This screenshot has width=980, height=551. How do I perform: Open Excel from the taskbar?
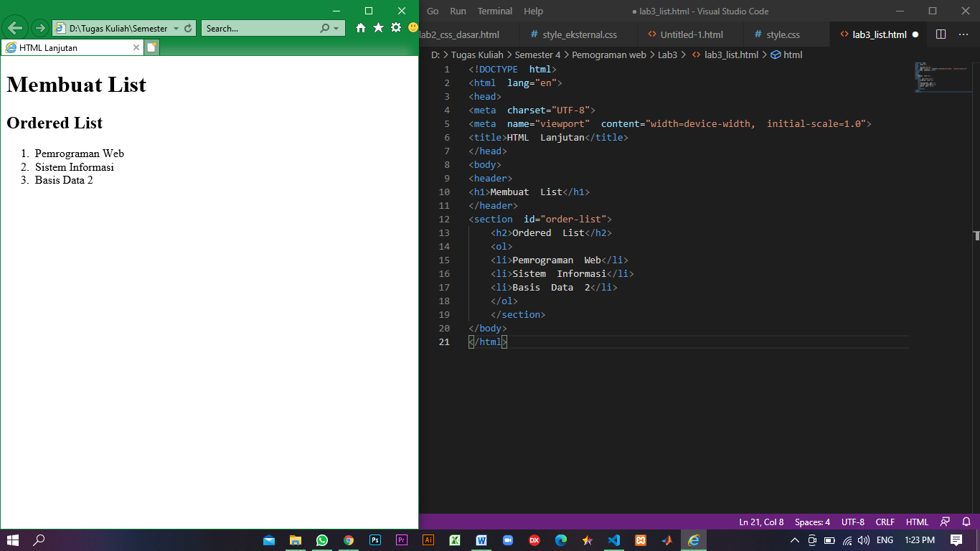tap(455, 540)
